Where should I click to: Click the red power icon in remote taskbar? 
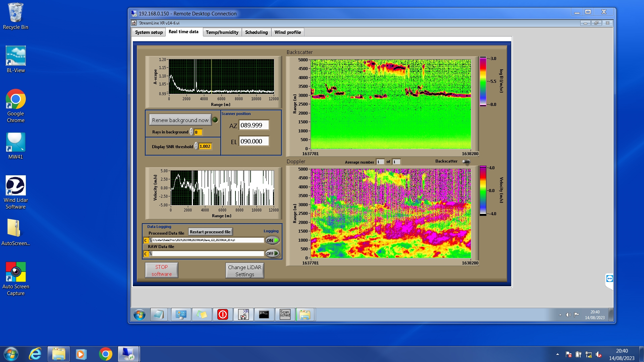click(x=223, y=314)
